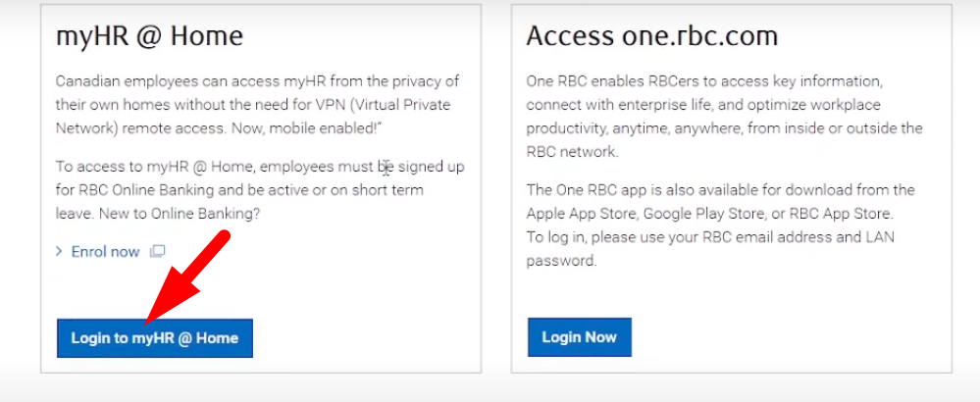This screenshot has width=980, height=402.
Task: Open the Enrol now link
Action: pyautogui.click(x=105, y=252)
